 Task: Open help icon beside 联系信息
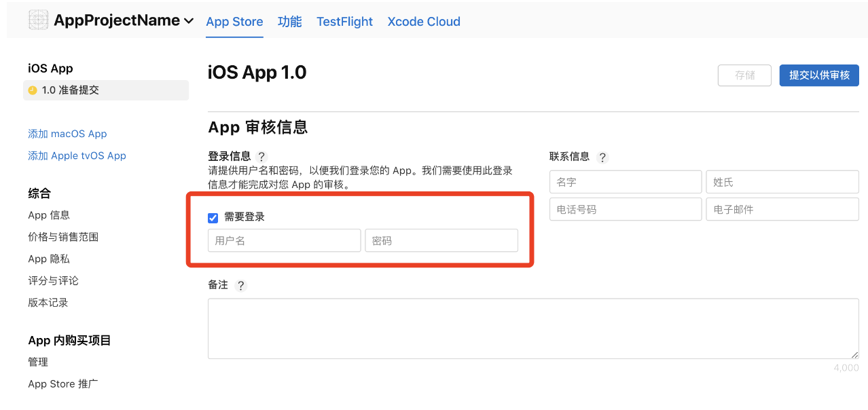click(x=602, y=157)
